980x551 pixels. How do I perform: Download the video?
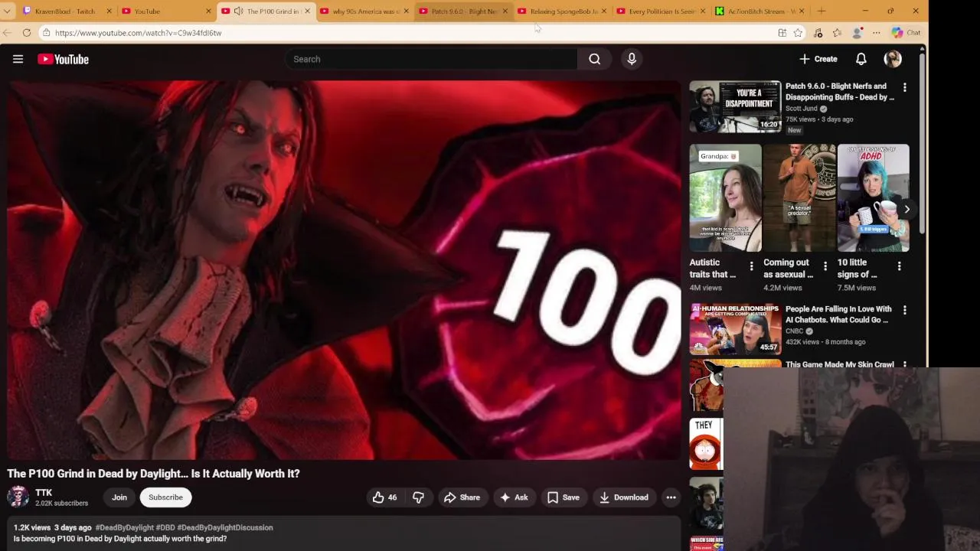(x=624, y=497)
